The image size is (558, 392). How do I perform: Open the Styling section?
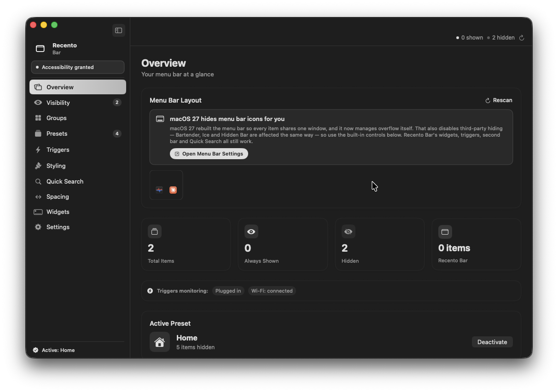(x=78, y=166)
